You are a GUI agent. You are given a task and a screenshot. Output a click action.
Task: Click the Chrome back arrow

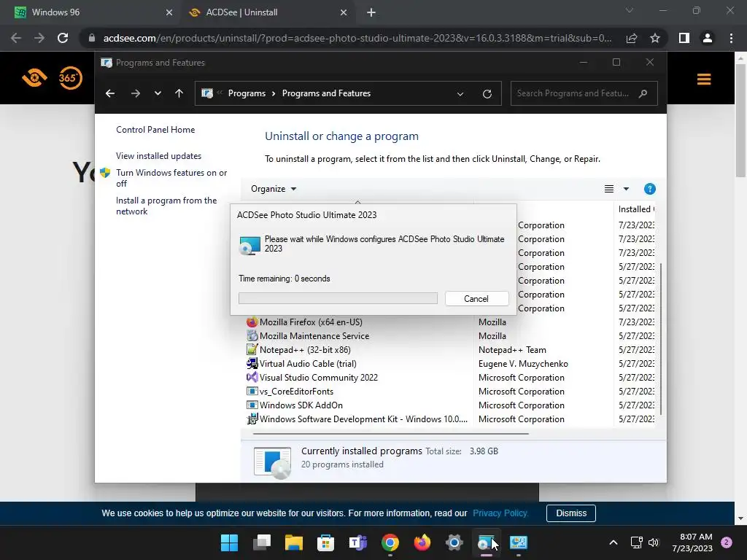coord(16,38)
